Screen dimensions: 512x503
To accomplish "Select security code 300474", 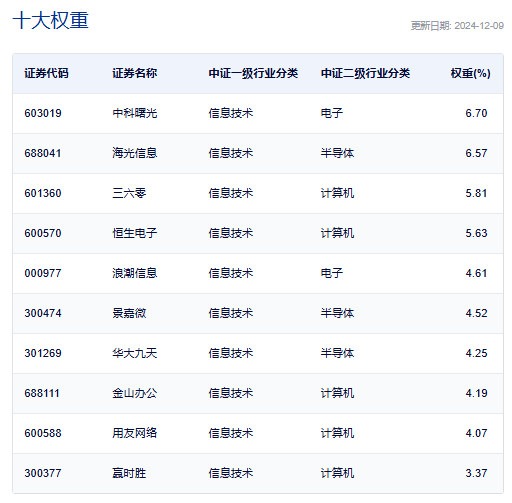I will (x=43, y=313).
